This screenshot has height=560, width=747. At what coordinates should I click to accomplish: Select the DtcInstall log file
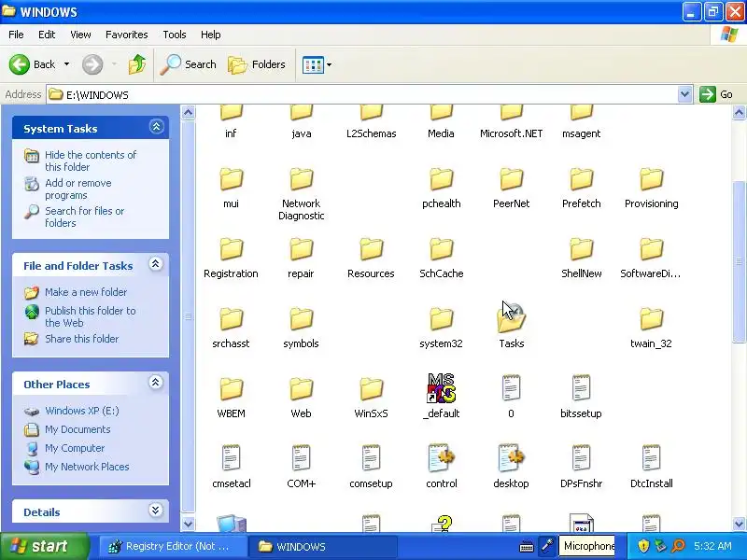pos(651,458)
